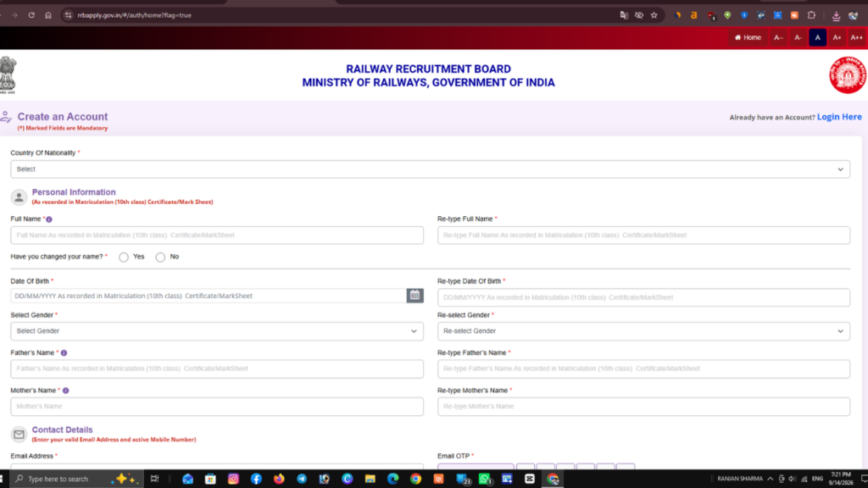This screenshot has width=868, height=488.
Task: Open the browser downloads icon
Action: 836,15
